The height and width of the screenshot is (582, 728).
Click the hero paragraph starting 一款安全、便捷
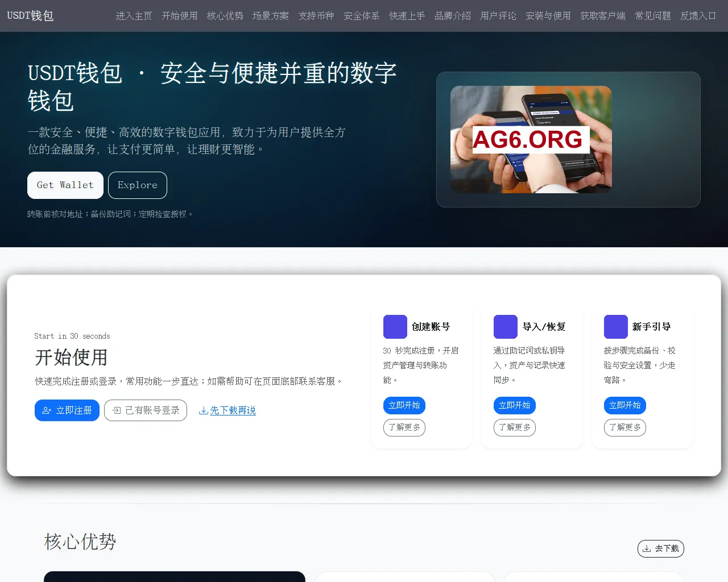[187, 141]
